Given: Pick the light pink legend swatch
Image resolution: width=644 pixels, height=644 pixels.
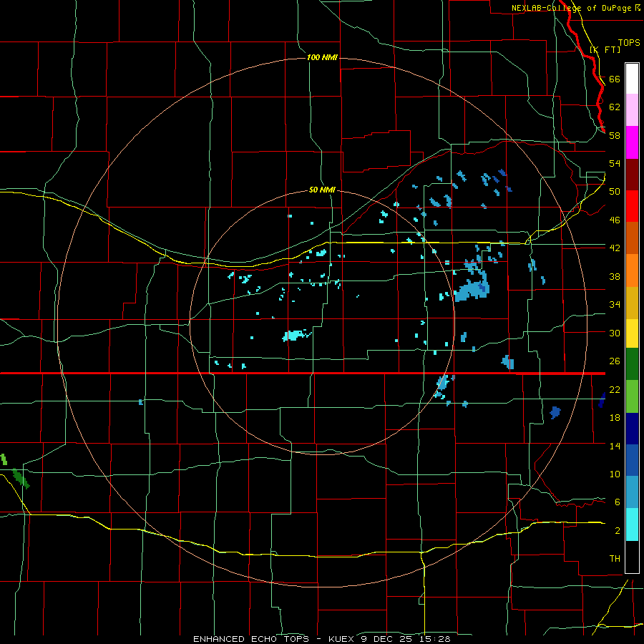Looking at the screenshot, I should point(632,110).
